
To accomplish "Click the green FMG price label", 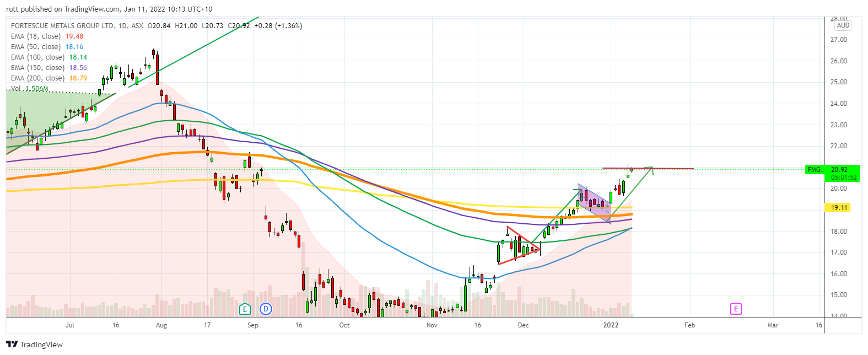I will point(814,170).
